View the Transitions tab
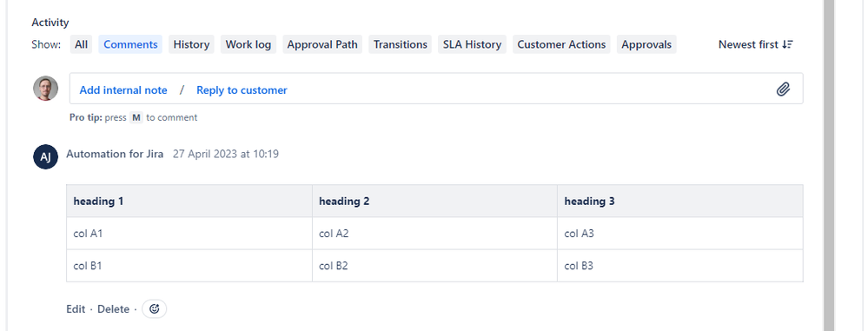This screenshot has width=868, height=331. click(401, 44)
